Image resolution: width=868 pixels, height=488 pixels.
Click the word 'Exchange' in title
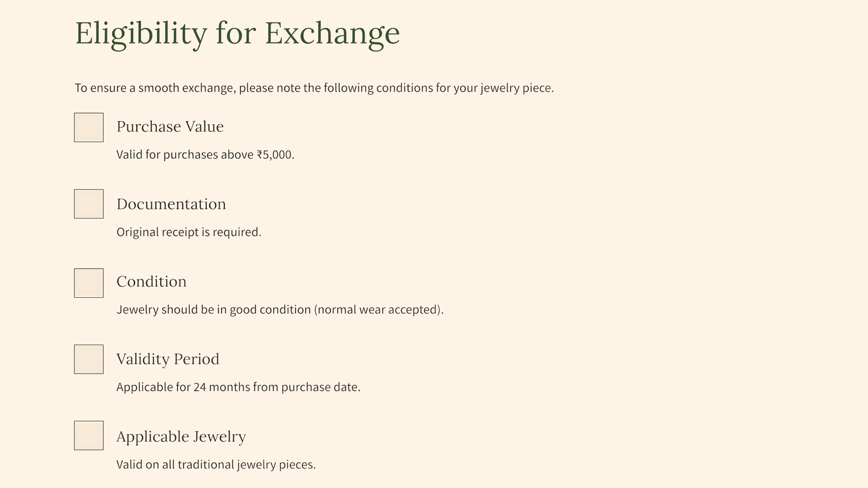point(333,34)
